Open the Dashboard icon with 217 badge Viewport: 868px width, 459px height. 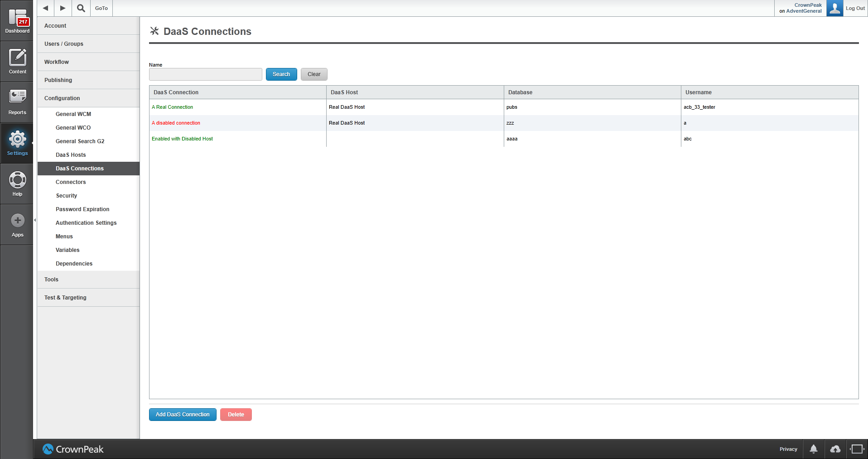[x=17, y=21]
